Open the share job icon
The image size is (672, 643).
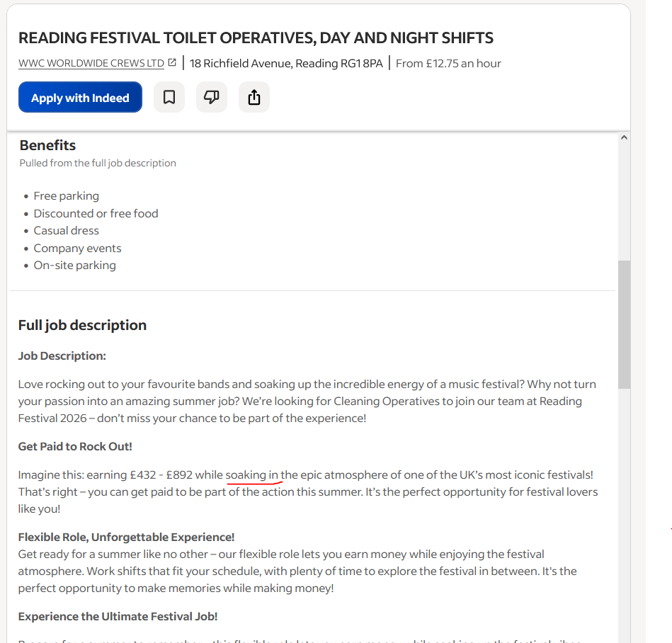[x=254, y=97]
